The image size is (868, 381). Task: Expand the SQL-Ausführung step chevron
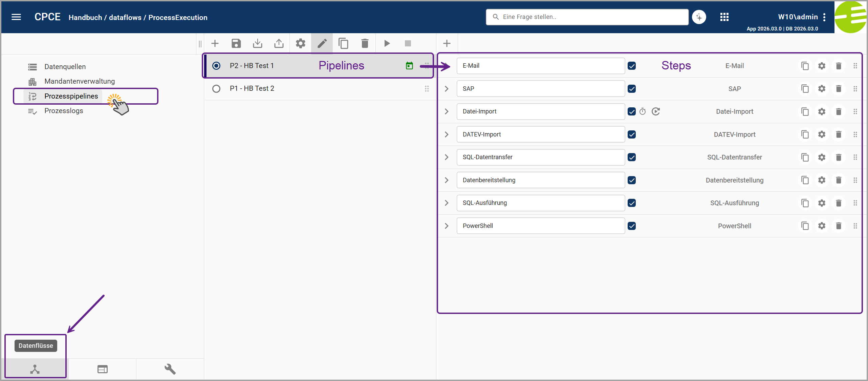click(x=447, y=203)
